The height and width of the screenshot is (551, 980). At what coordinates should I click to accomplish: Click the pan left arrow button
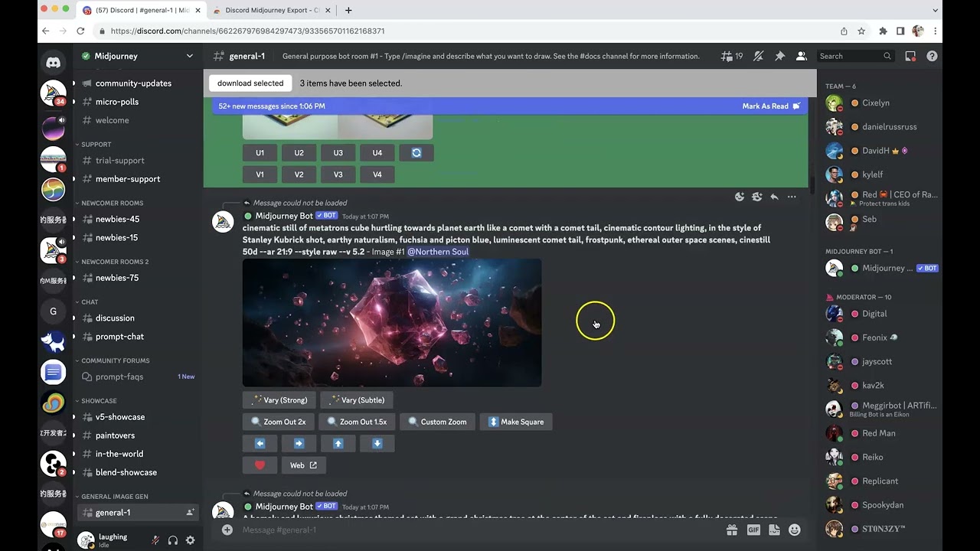point(260,444)
